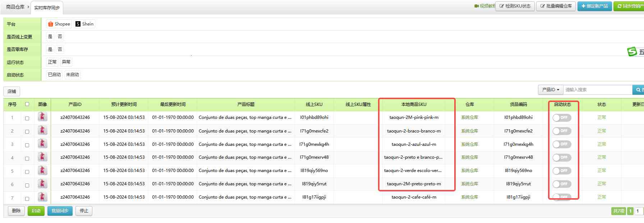
Task: Click the Shein platform icon filter
Action: click(x=78, y=24)
